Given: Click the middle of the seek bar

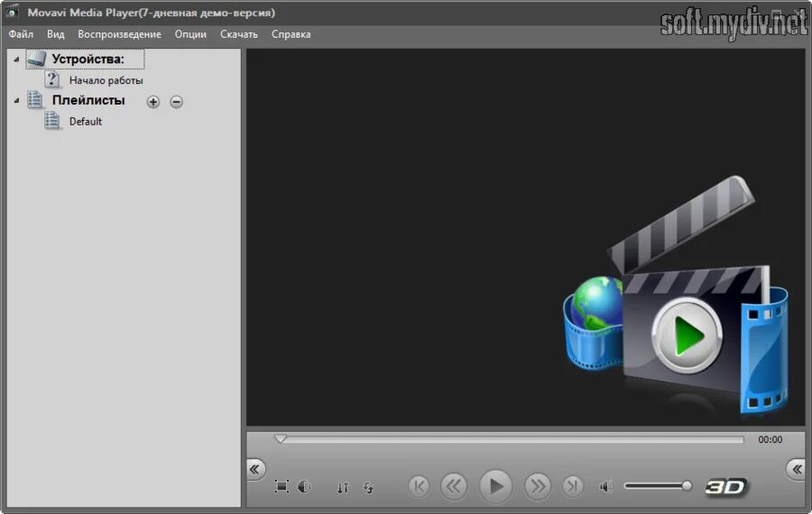Looking at the screenshot, I should click(512, 439).
